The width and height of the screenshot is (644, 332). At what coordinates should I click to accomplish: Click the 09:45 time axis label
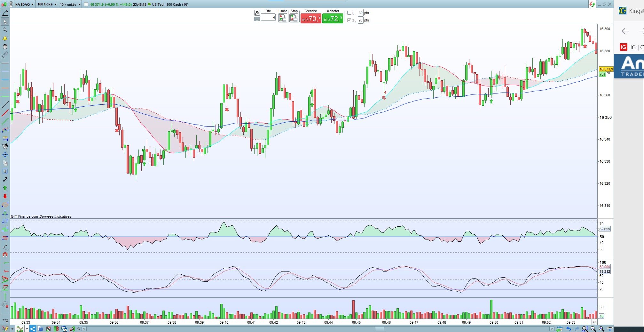coord(356,322)
